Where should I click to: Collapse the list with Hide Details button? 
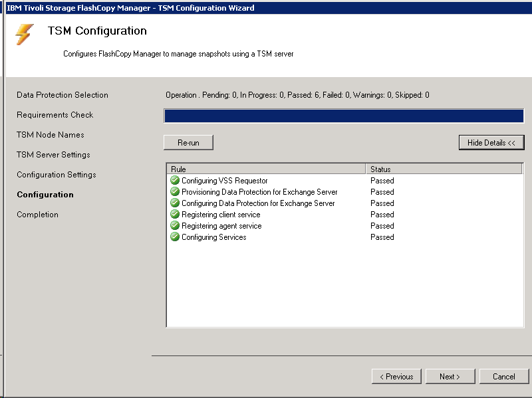point(491,143)
